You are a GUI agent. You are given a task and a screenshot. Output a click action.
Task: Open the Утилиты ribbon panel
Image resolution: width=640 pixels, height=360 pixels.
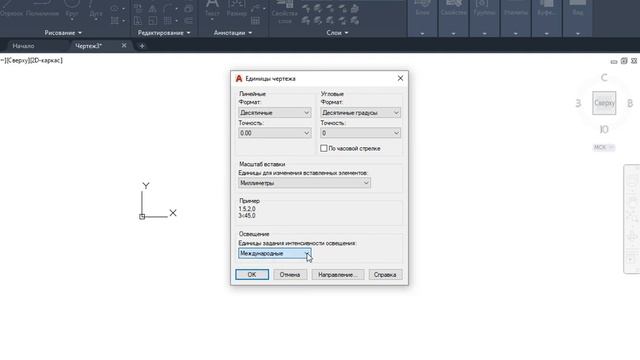(x=516, y=18)
